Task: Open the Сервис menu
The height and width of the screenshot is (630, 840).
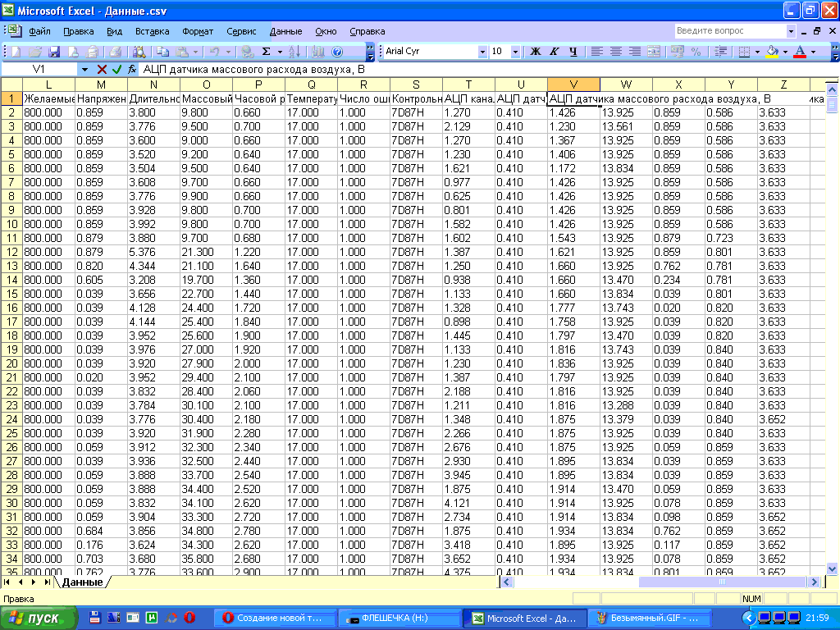Action: tap(241, 31)
